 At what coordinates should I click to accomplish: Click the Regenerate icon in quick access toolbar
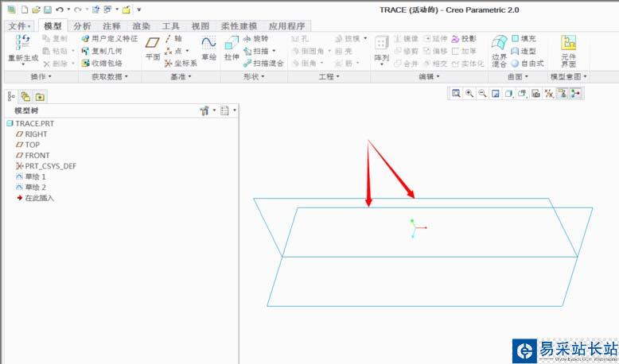pos(95,10)
